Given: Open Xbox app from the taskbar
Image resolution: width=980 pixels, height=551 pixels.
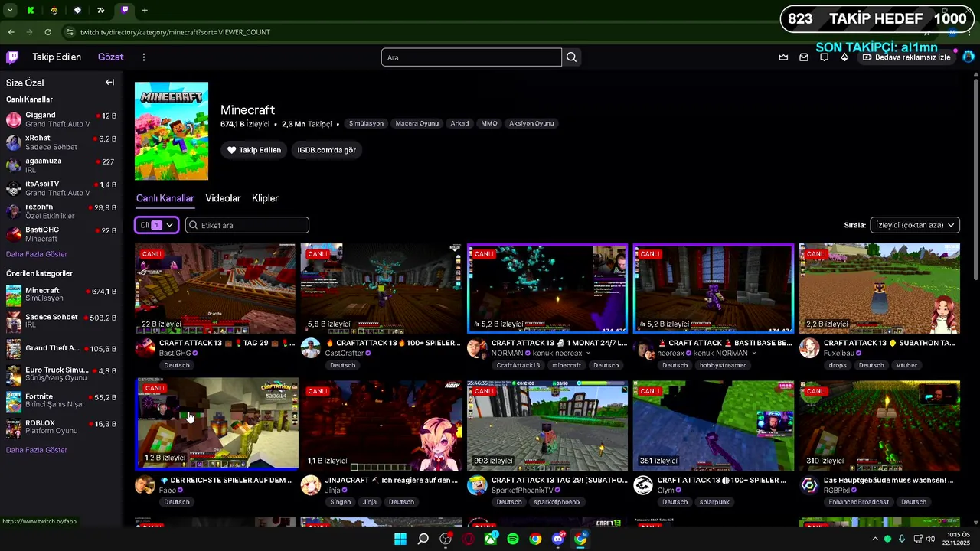Looking at the screenshot, I should (x=491, y=539).
